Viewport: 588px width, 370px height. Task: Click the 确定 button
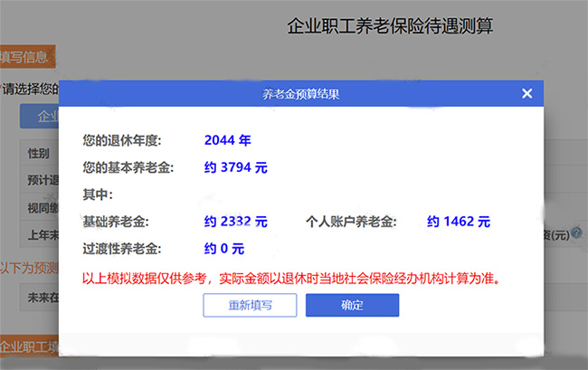point(352,305)
